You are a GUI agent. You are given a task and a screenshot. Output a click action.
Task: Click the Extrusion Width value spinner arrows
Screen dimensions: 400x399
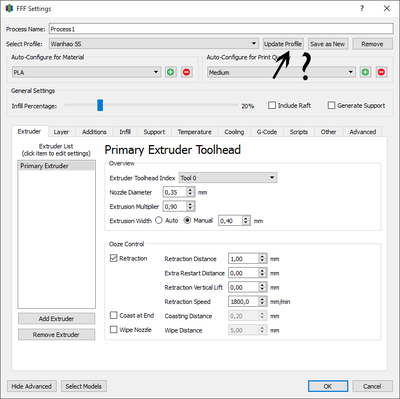246,221
